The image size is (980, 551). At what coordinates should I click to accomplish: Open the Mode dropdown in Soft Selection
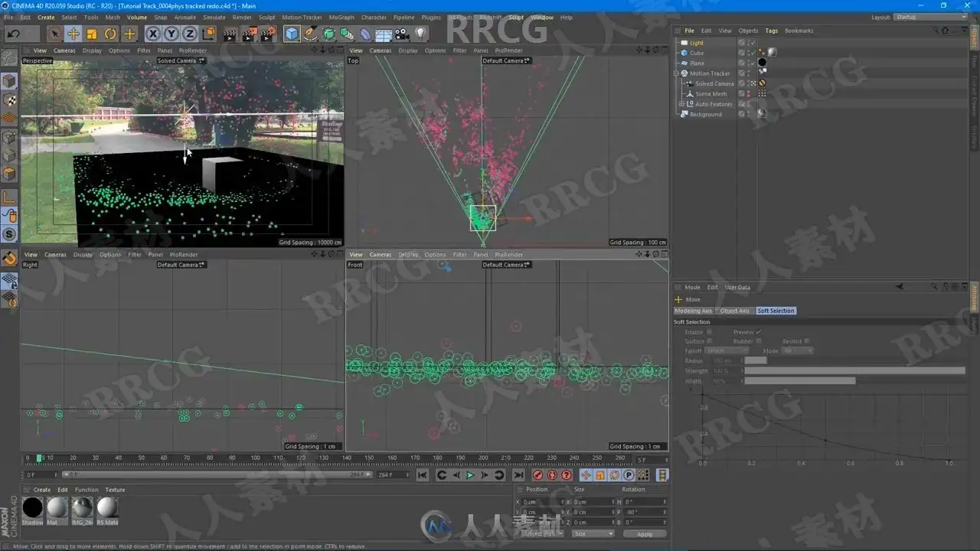[798, 350]
